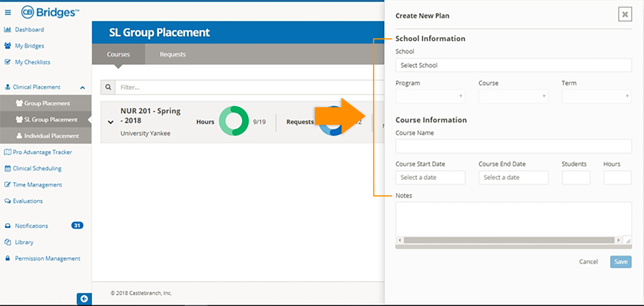This screenshot has width=644, height=306.
Task: Open the Time Management link
Action: click(37, 184)
